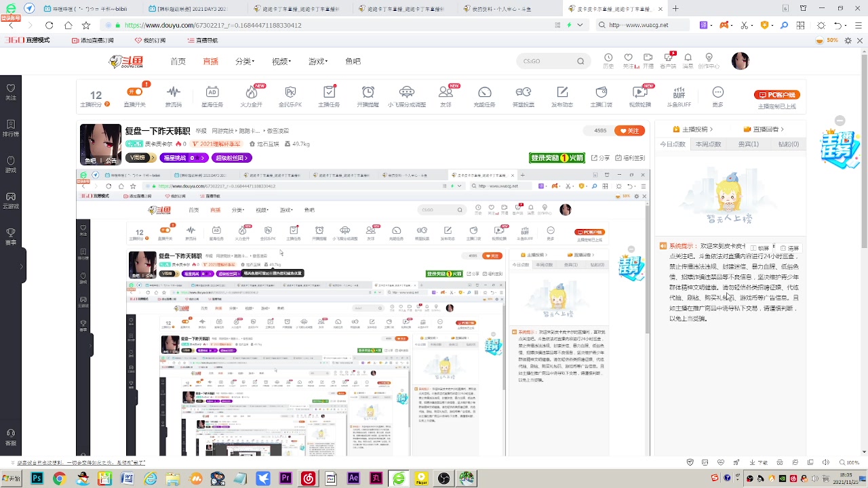Click the 福星挑战 purple button
This screenshot has width=868, height=488.
[184, 158]
